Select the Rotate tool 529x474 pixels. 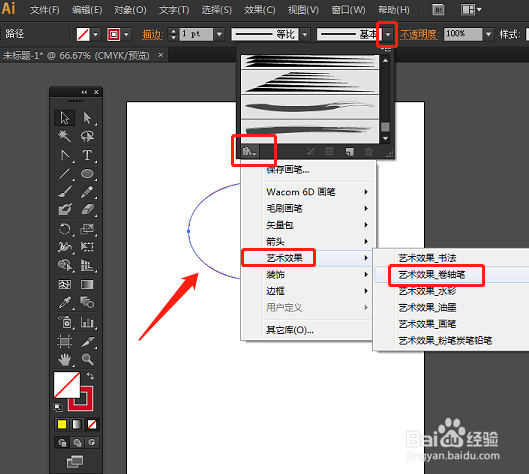click(x=64, y=229)
